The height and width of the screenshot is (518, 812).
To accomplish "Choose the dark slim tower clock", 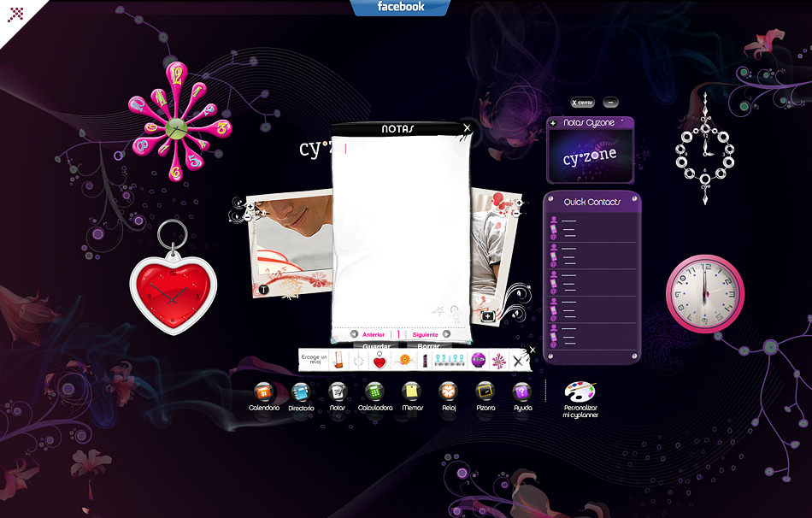I will [425, 360].
